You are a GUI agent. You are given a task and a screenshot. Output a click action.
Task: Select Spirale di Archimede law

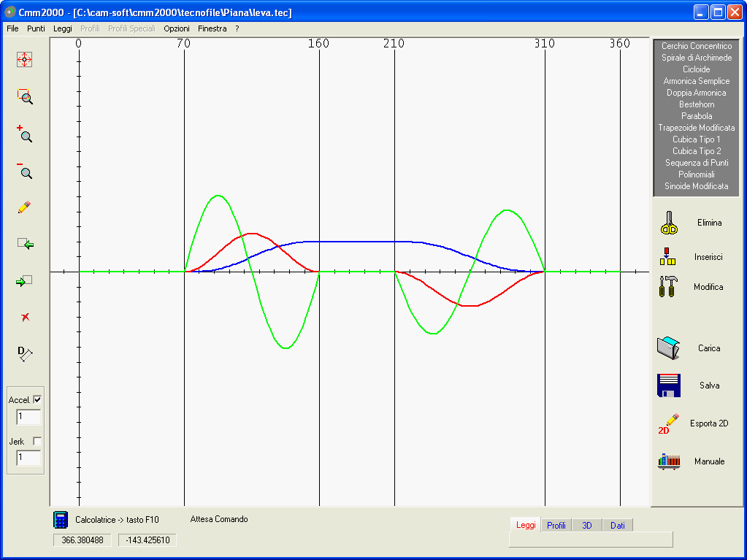click(697, 58)
